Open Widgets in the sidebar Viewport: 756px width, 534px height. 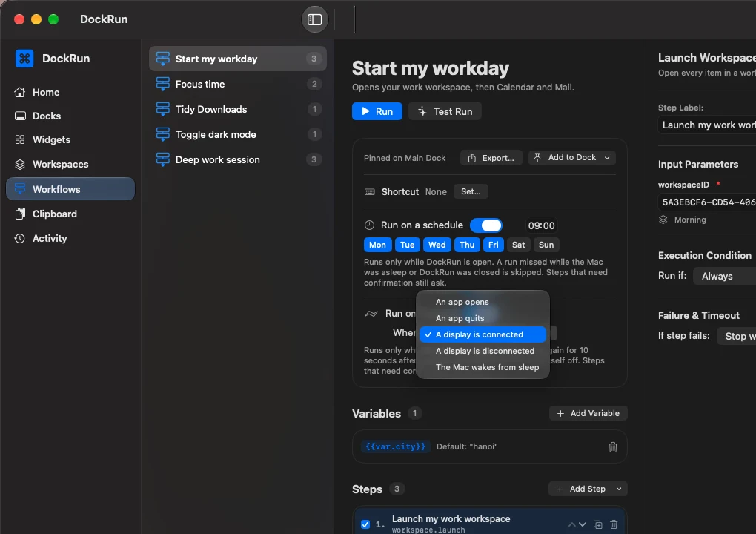[x=70, y=139]
